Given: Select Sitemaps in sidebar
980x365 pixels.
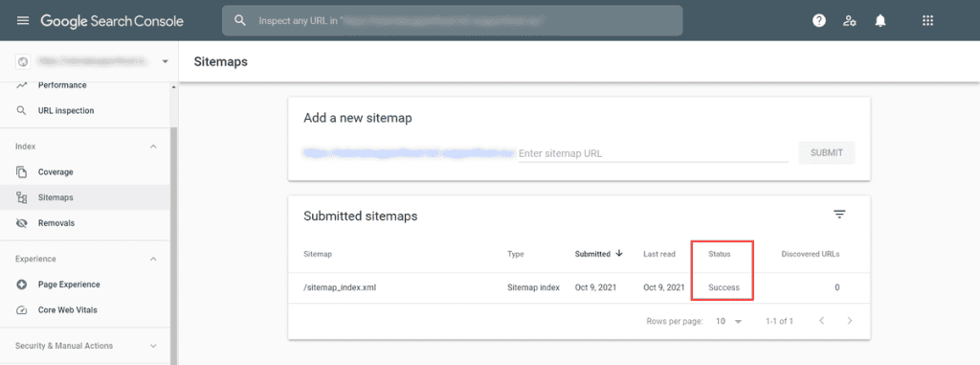Looking at the screenshot, I should [85, 198].
